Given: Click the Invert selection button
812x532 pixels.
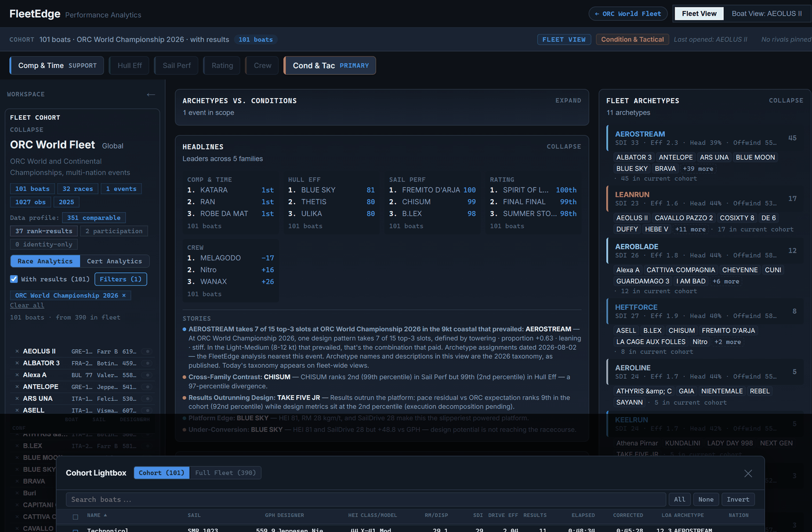Looking at the screenshot, I should 738,500.
